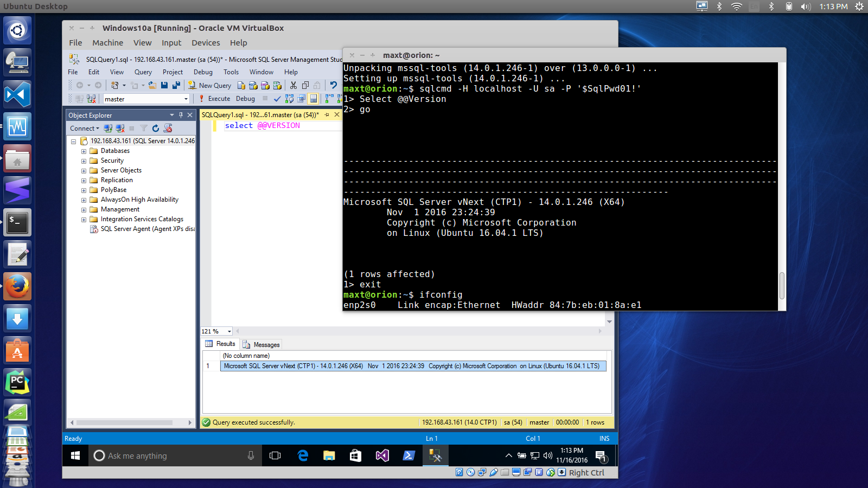The height and width of the screenshot is (488, 868).
Task: Open the VirtualBox Devices menu
Action: 206,43
